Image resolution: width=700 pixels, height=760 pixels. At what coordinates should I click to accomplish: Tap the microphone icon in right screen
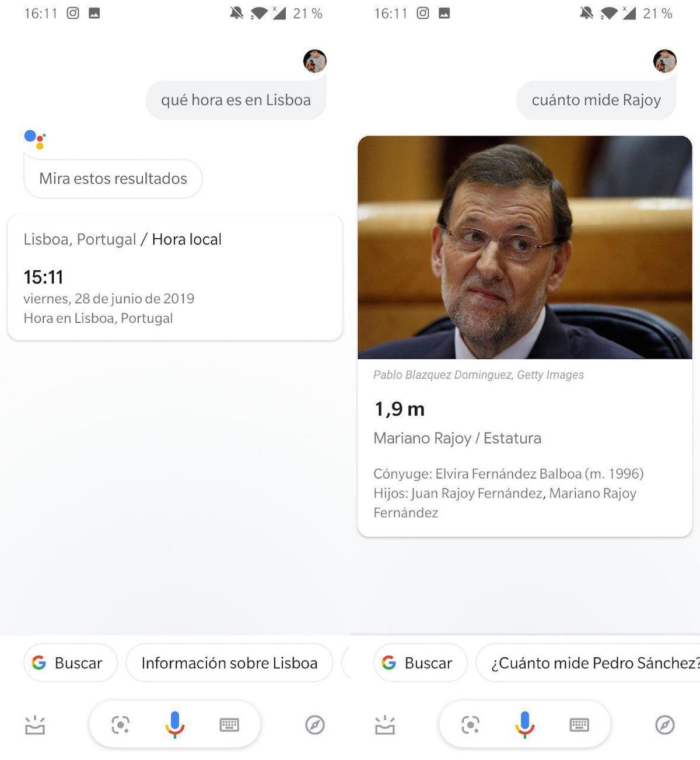click(524, 725)
